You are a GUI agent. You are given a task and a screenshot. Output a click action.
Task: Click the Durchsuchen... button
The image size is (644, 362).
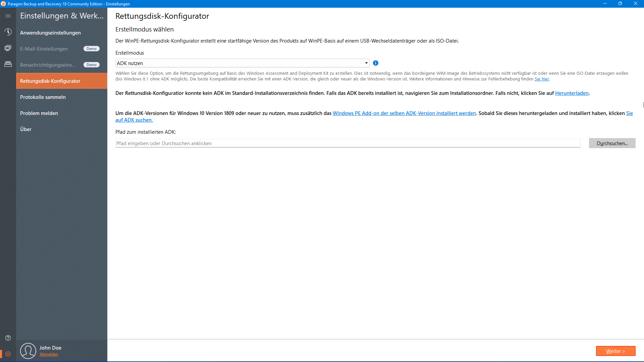[x=612, y=143]
